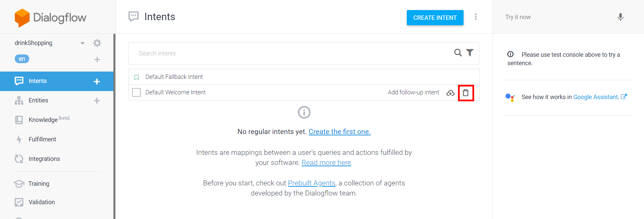Click the microphone icon
644x219 pixels.
point(621,17)
